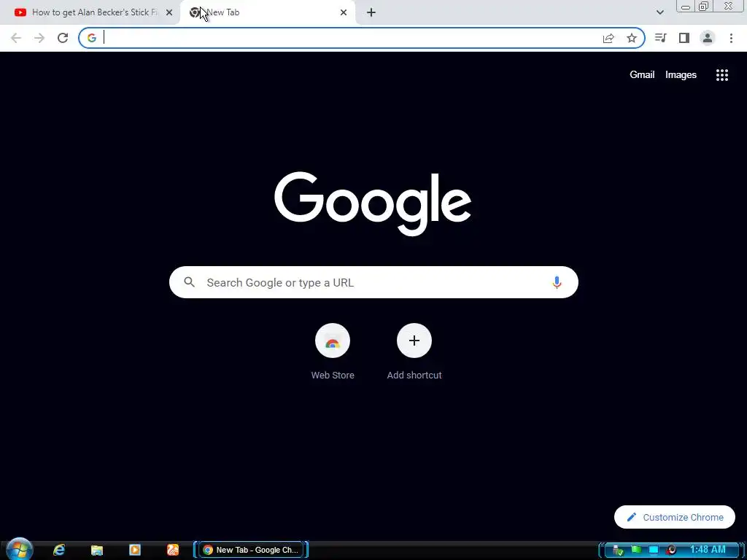Share this page icon in address bar

pos(608,38)
